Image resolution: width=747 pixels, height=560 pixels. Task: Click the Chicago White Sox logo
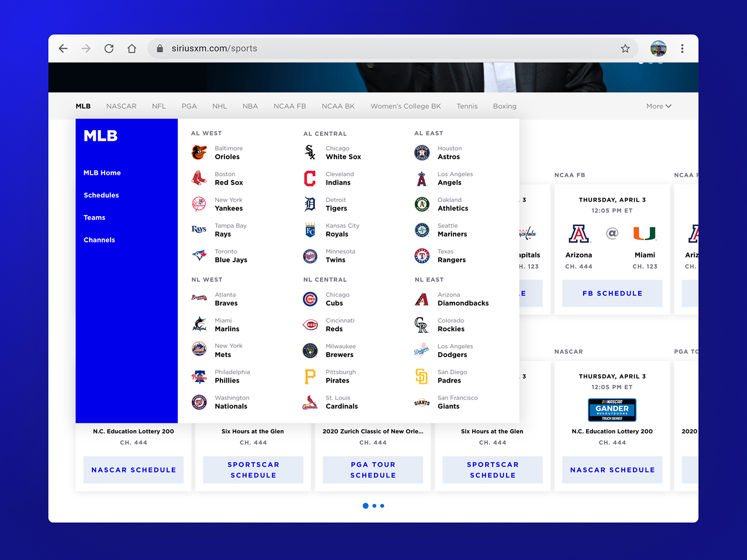(310, 153)
